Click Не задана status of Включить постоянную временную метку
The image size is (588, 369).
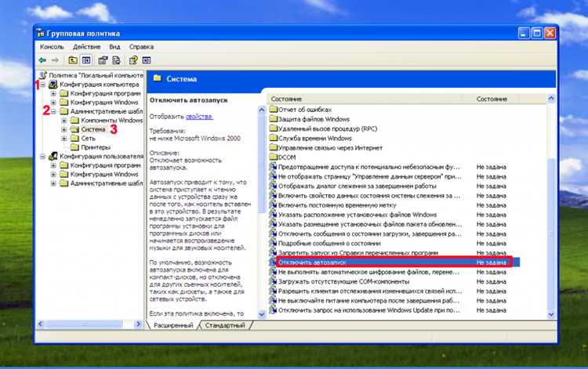point(492,205)
